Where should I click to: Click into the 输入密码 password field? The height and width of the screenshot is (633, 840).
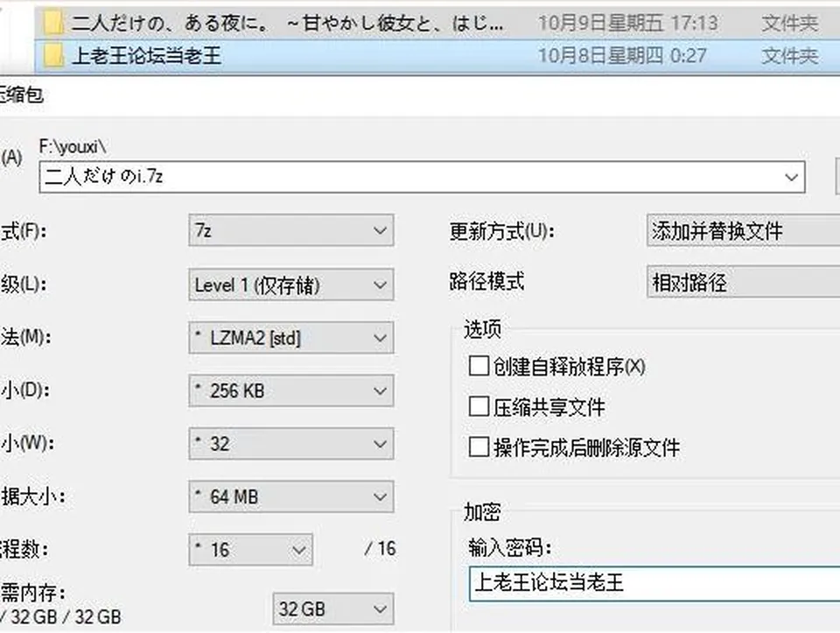(654, 583)
